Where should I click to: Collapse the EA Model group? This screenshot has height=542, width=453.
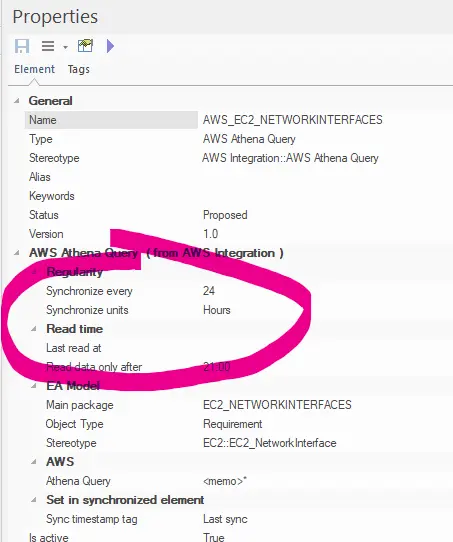[x=34, y=385]
